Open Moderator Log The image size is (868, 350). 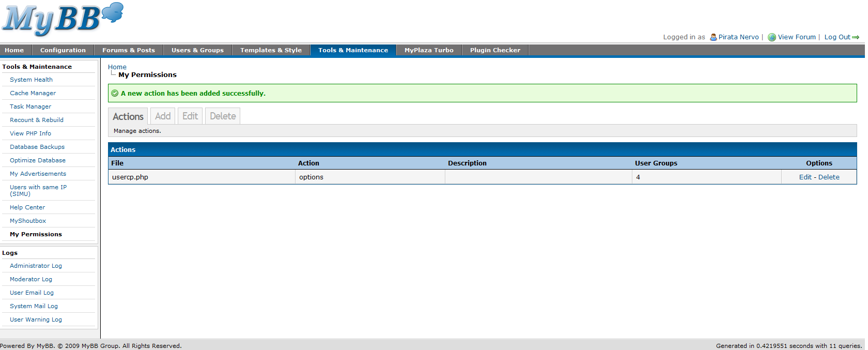coord(31,279)
